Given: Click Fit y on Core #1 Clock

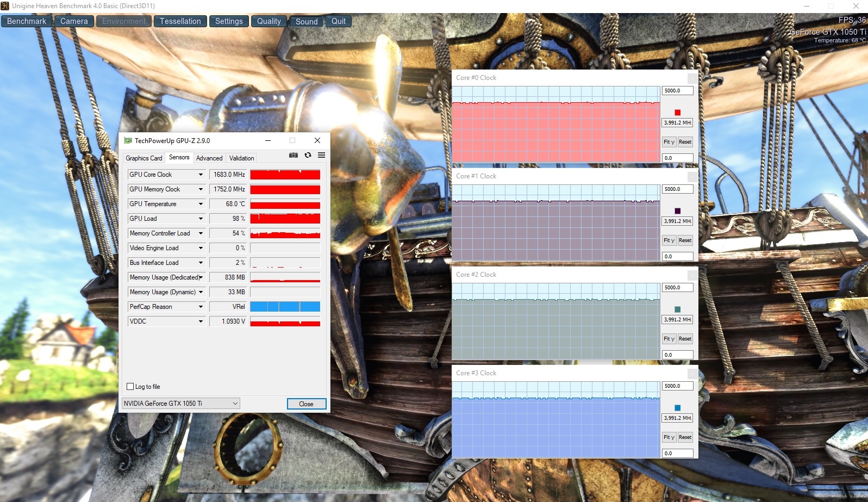Looking at the screenshot, I should tap(669, 240).
